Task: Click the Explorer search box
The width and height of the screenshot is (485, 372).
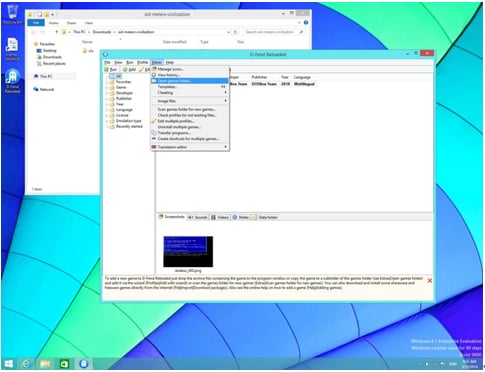Action: (274, 32)
